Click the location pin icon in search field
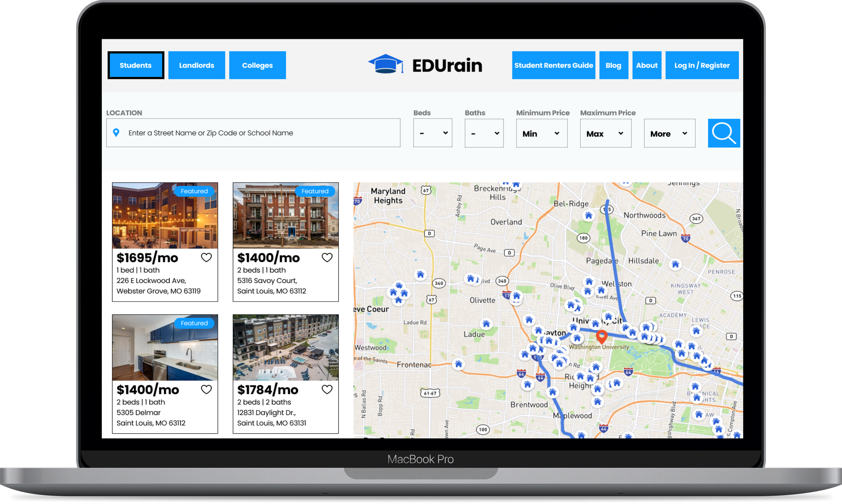The width and height of the screenshot is (842, 504). (116, 133)
